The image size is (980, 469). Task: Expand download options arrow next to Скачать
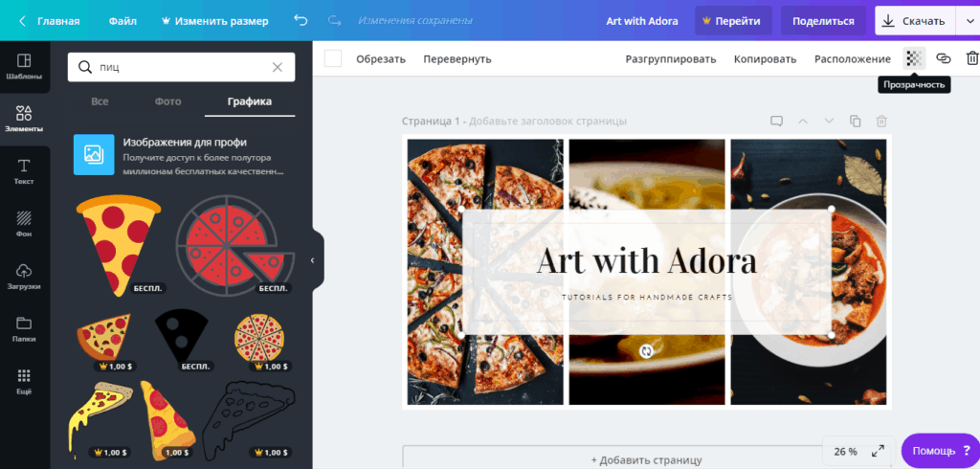click(966, 21)
